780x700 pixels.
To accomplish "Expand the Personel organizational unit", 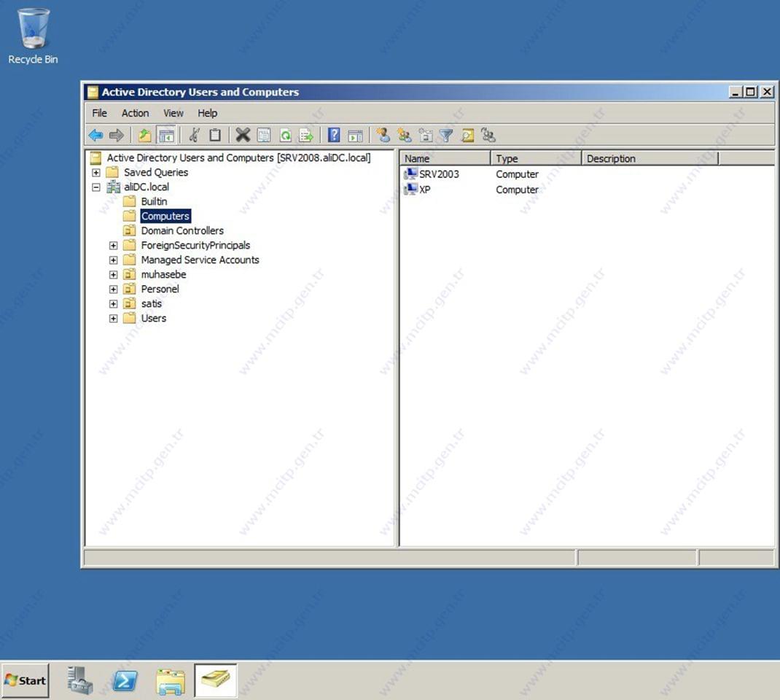I will point(114,289).
